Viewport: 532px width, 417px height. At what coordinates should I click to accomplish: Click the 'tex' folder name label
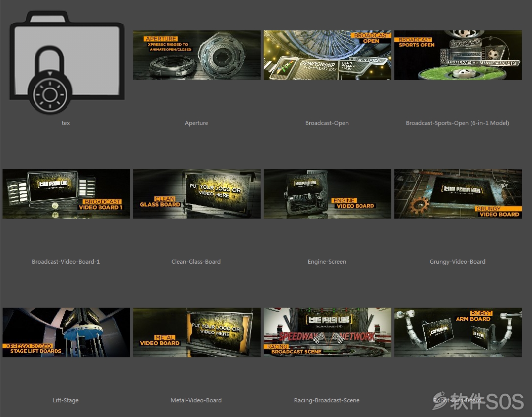pos(66,123)
